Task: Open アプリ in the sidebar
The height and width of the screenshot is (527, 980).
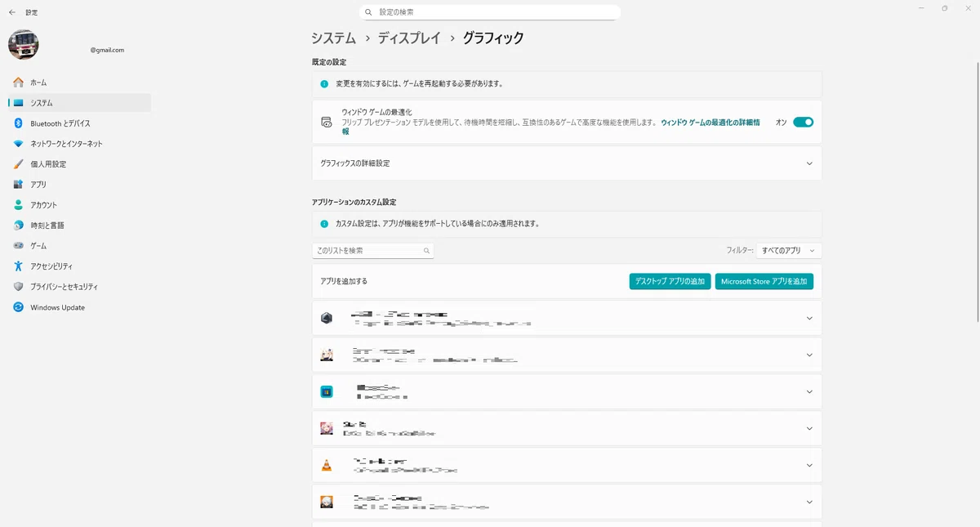Action: click(x=79, y=185)
